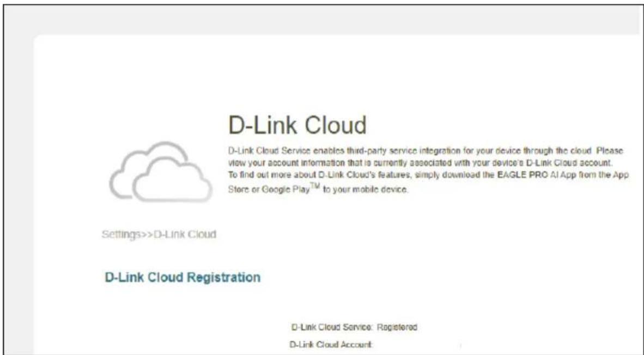Select the Settings>>D-Link Cloud breadcrumb
Image resolution: width=644 pixels, height=355 pixels.
coord(159,234)
